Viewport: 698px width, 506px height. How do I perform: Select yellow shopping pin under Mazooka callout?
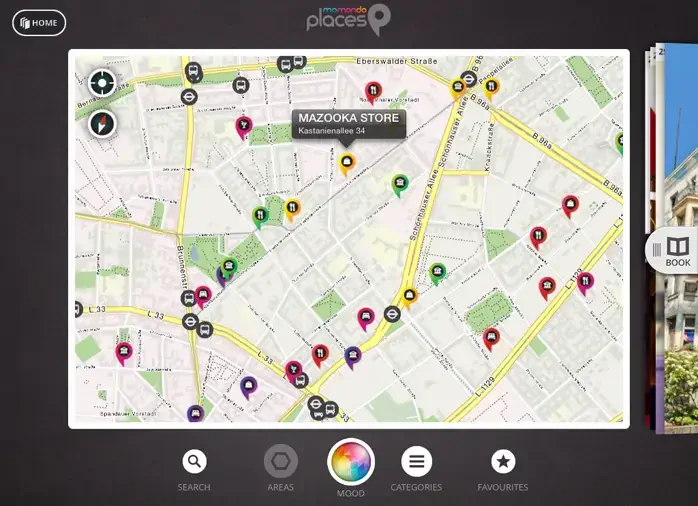point(347,163)
